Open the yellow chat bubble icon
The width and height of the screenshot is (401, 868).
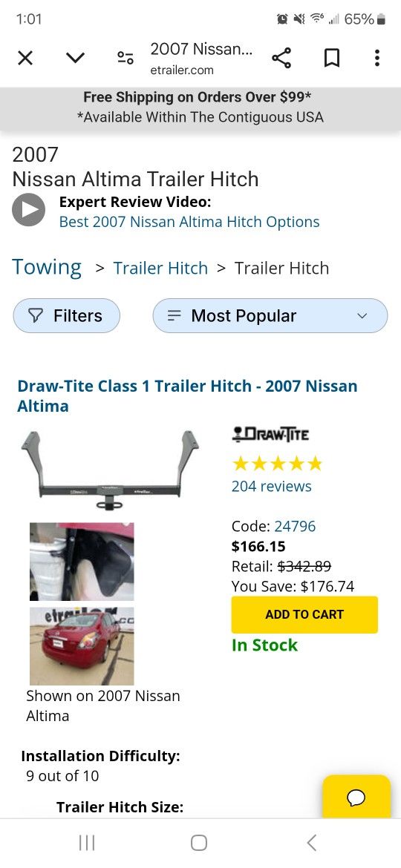click(x=356, y=797)
